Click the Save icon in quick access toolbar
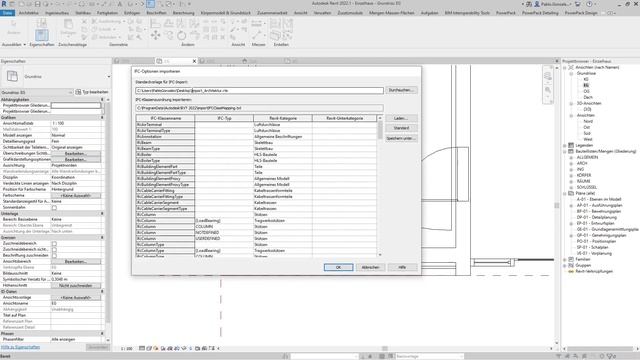 pyautogui.click(x=37, y=4)
